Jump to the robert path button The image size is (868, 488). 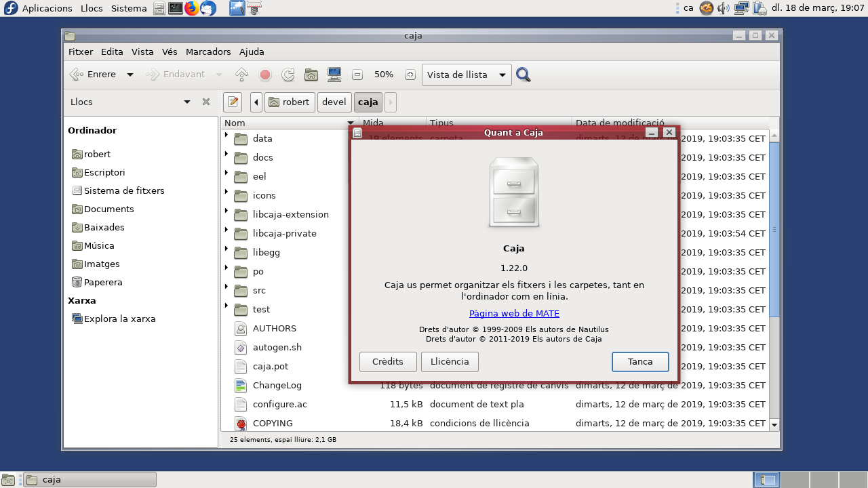coord(290,102)
